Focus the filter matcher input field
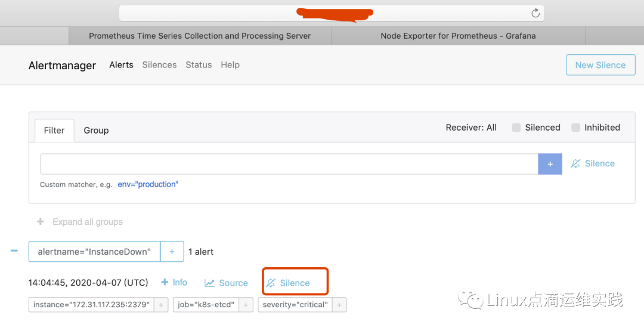This screenshot has height=328, width=644. (289, 164)
